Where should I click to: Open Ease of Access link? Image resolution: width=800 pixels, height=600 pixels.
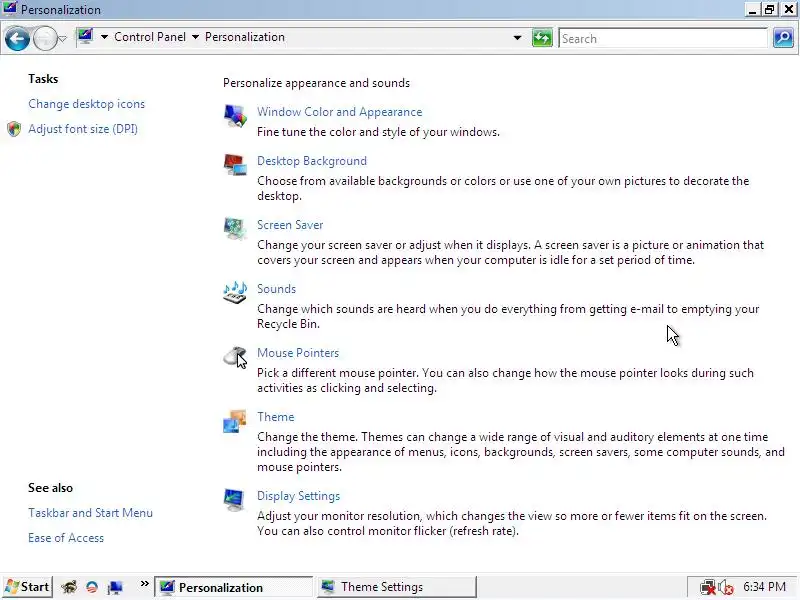pyautogui.click(x=66, y=538)
